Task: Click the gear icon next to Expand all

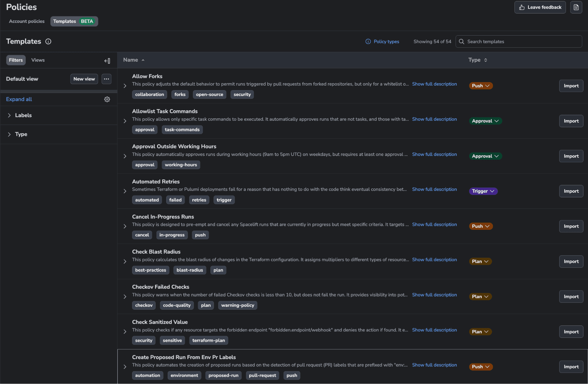Action: [x=107, y=99]
